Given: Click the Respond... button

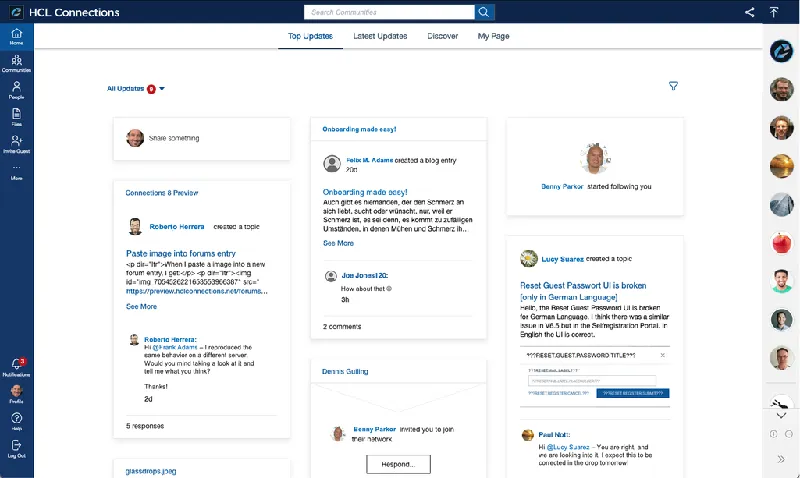Looking at the screenshot, I should 398,464.
